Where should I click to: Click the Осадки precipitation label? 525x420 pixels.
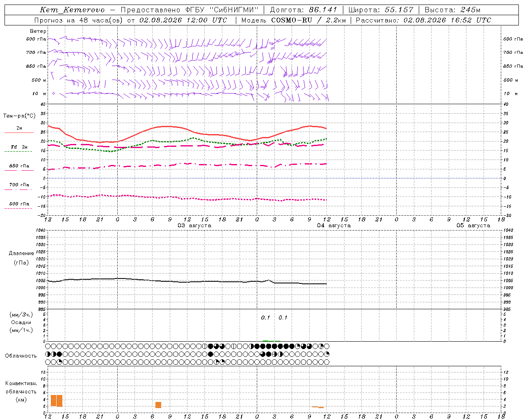[x=21, y=322]
